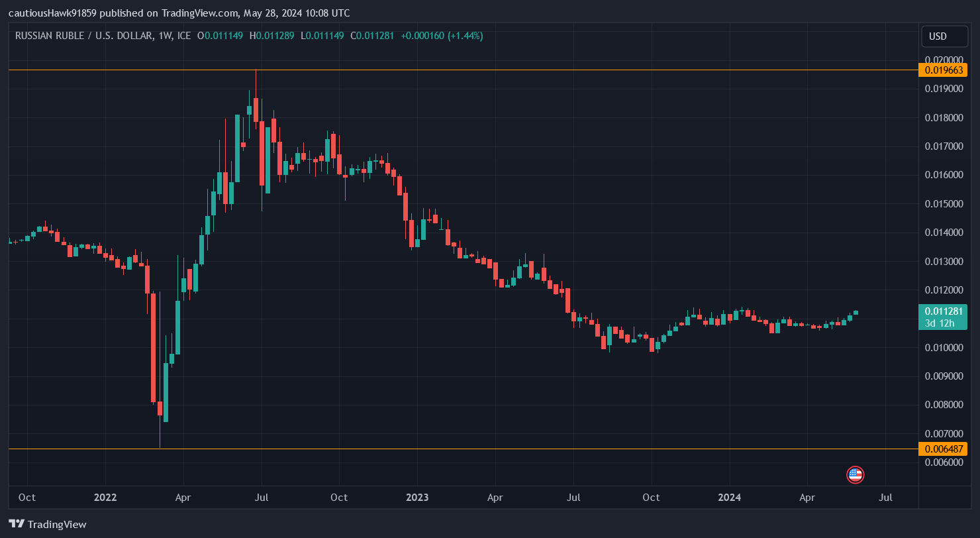
Task: Click the change value +0.000160 (+1.44%)
Action: pyautogui.click(x=442, y=36)
